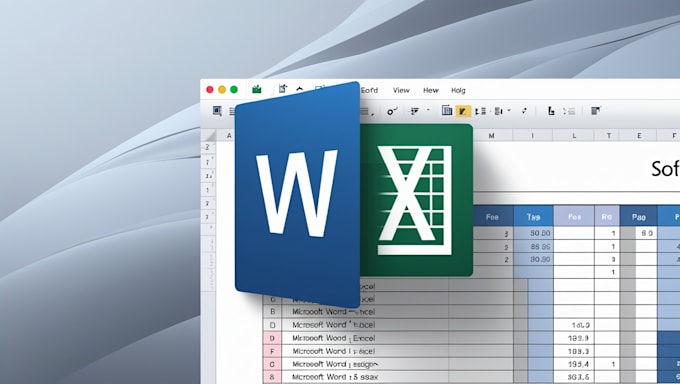Click the pink row label F
Image resolution: width=680 pixels, height=384 pixels.
tap(272, 351)
